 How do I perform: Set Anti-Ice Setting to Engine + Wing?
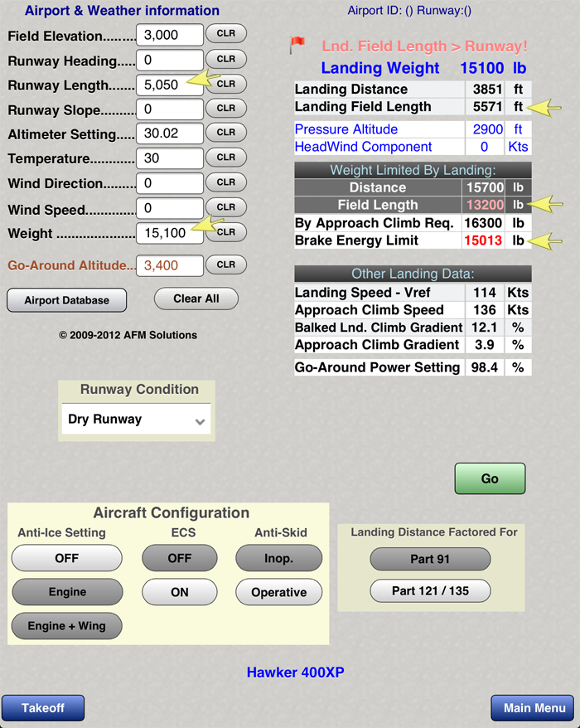[x=67, y=626]
